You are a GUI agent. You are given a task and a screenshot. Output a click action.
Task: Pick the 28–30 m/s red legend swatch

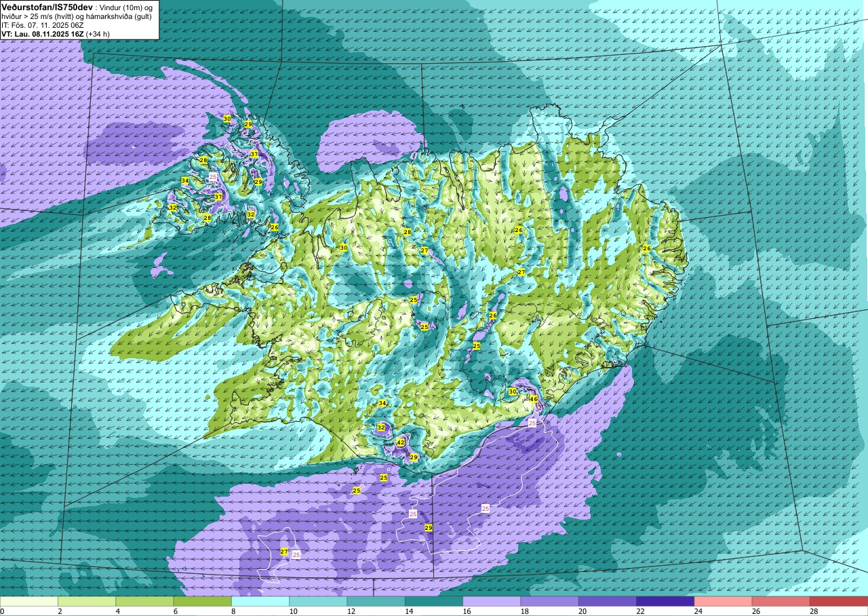839,601
